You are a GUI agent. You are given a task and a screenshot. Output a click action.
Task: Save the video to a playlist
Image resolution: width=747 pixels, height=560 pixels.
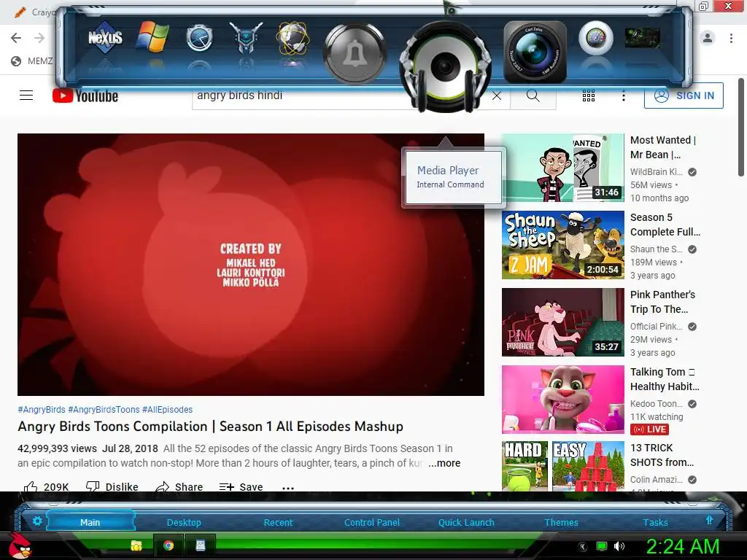(x=241, y=486)
